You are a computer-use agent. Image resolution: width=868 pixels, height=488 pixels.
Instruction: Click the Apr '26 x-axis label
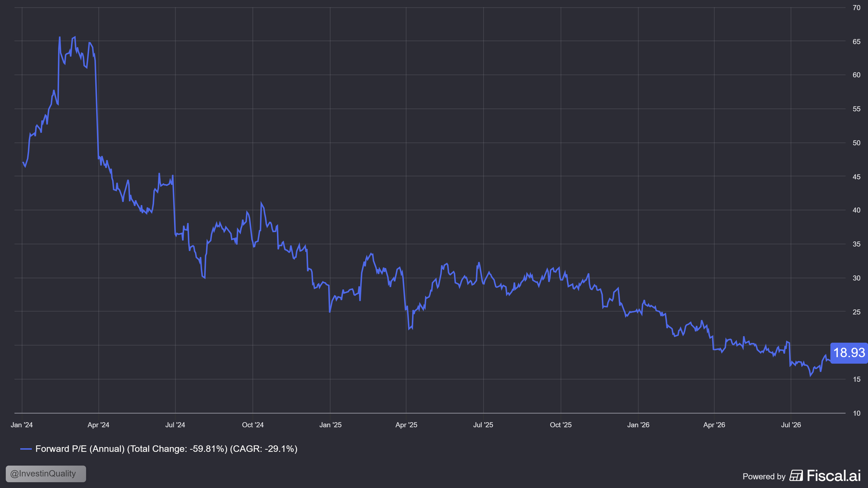pyautogui.click(x=714, y=425)
